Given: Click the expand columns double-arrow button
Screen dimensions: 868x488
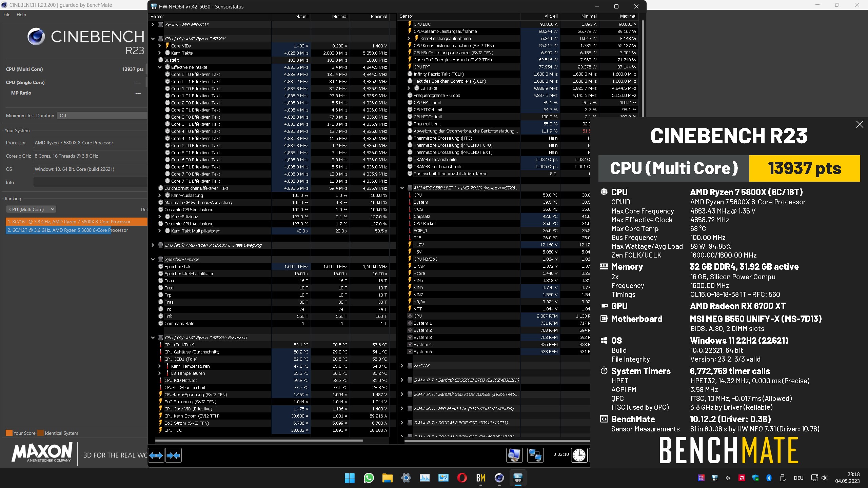Looking at the screenshot, I should pos(156,455).
